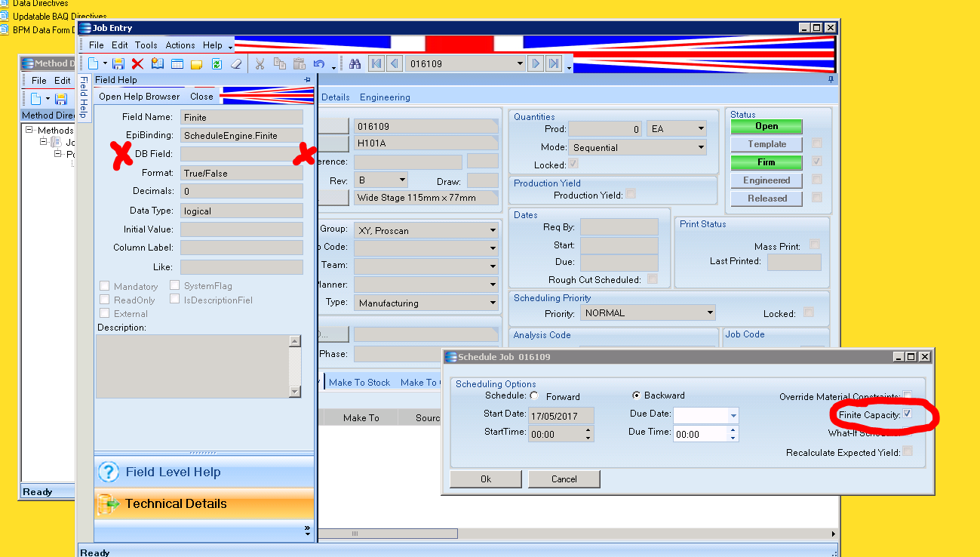Open the Job Entry File menu
This screenshot has width=980, height=557.
click(x=97, y=45)
